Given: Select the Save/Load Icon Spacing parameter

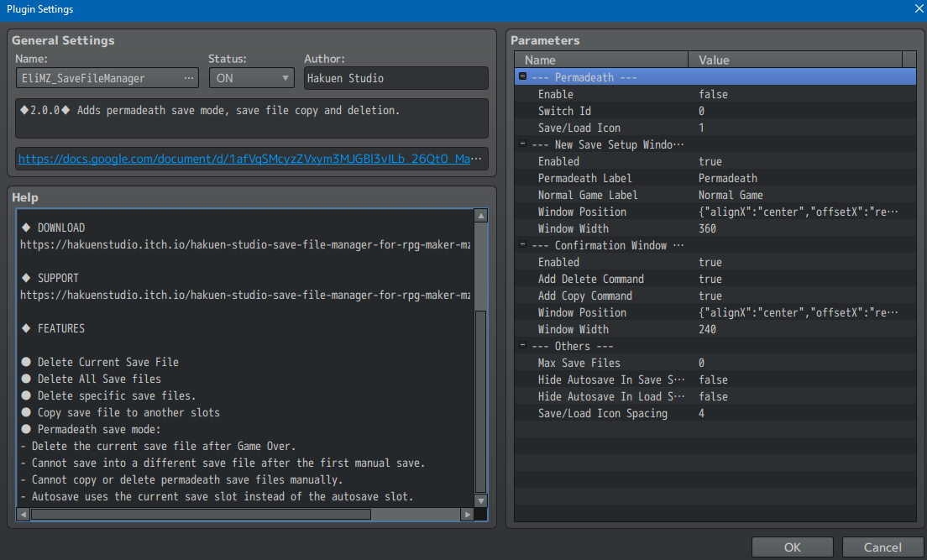Looking at the screenshot, I should pos(715,413).
